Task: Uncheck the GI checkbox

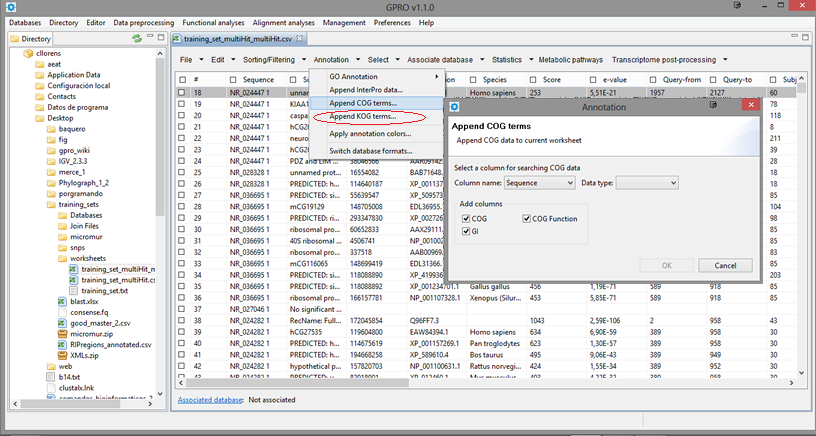Action: pos(466,231)
